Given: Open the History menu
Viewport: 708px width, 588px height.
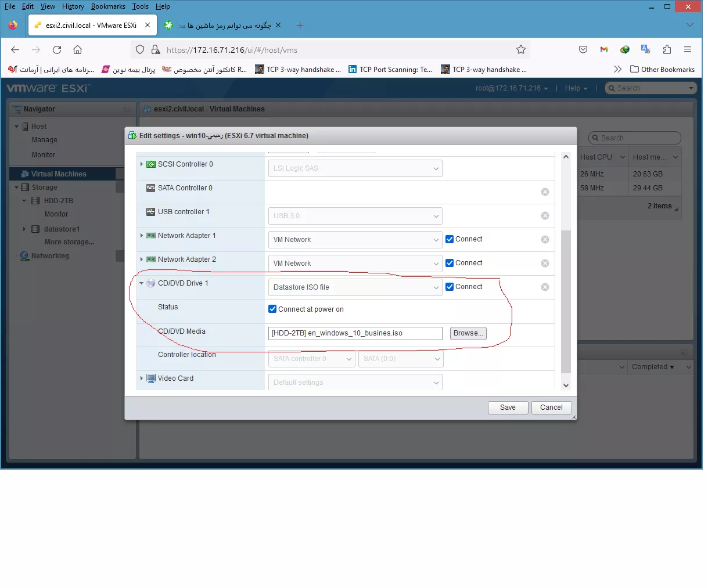Looking at the screenshot, I should pyautogui.click(x=73, y=6).
